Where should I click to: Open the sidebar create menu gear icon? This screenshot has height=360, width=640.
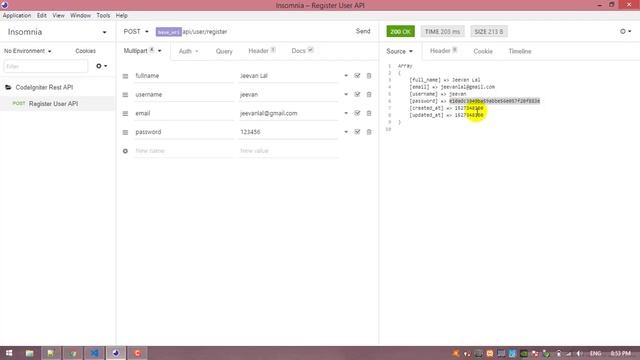pyautogui.click(x=101, y=66)
